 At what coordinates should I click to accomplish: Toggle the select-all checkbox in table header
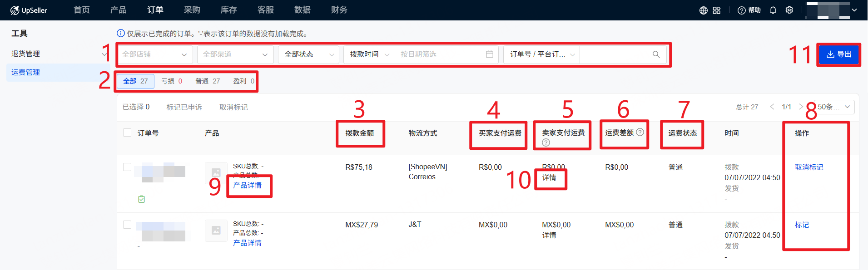pyautogui.click(x=127, y=133)
